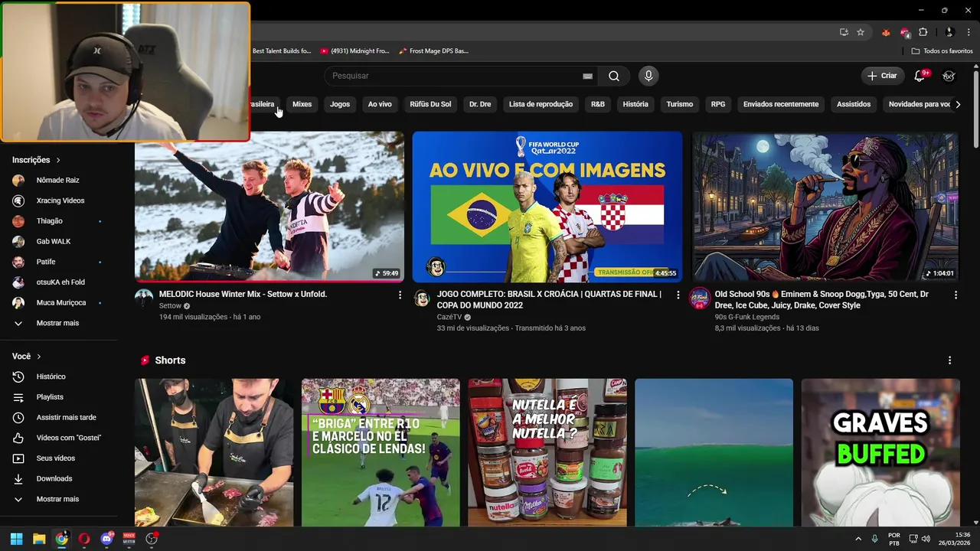Select the Dr. Dre filter chip
This screenshot has width=980, height=551.
[480, 104]
